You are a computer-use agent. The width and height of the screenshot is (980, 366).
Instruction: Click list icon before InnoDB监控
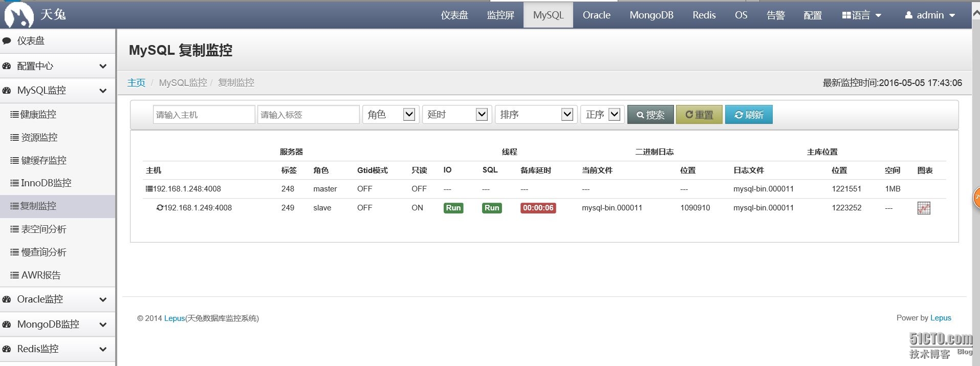pyautogui.click(x=14, y=183)
